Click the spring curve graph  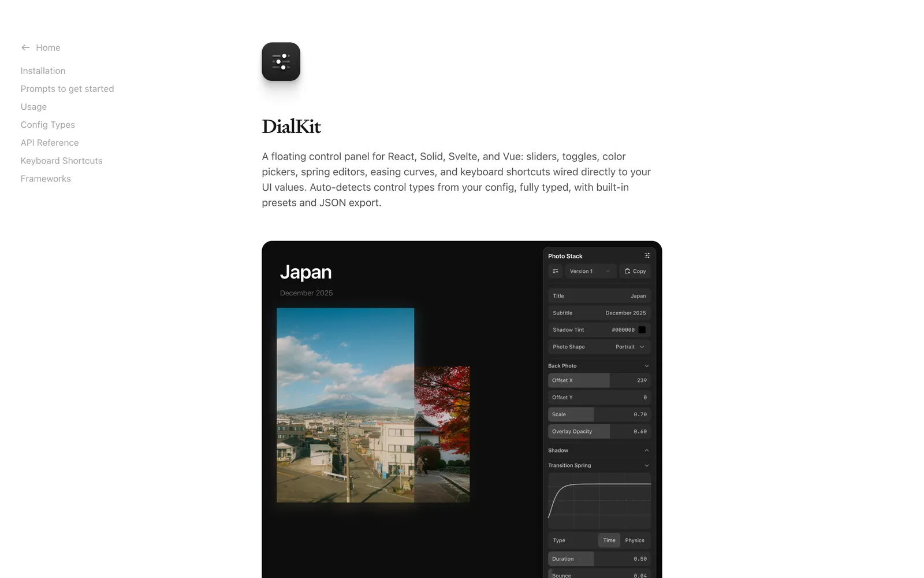pyautogui.click(x=599, y=501)
